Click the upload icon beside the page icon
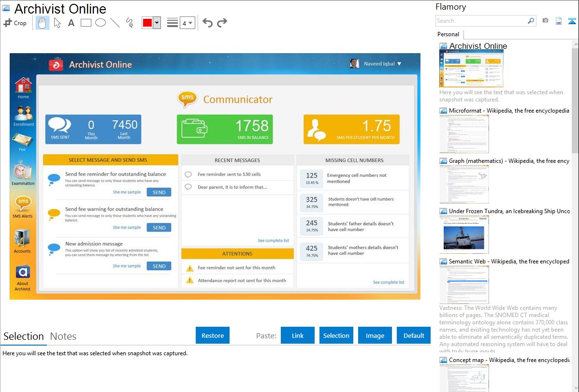Screen dimensions: 579x392 coord(572,21)
